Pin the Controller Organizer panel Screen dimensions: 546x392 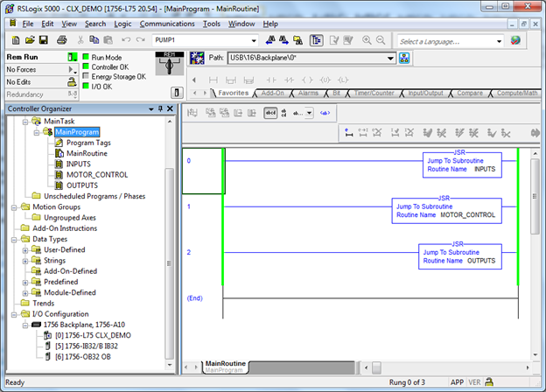click(x=160, y=108)
